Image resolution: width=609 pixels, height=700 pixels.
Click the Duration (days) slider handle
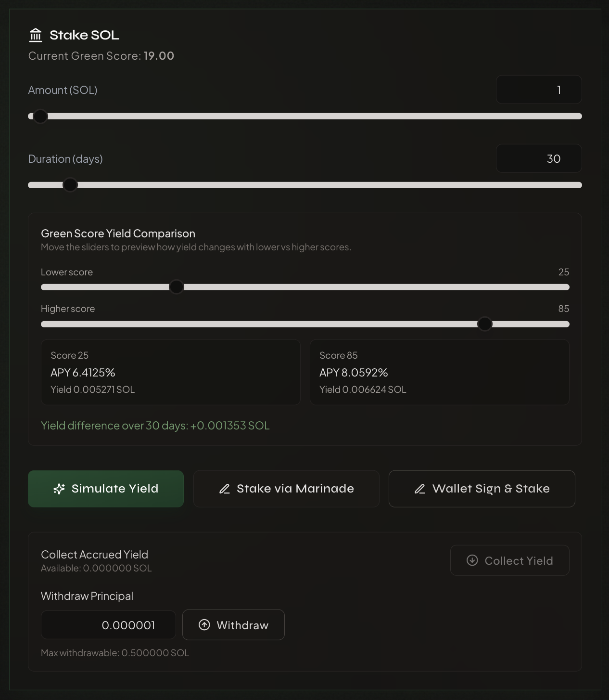tap(70, 185)
